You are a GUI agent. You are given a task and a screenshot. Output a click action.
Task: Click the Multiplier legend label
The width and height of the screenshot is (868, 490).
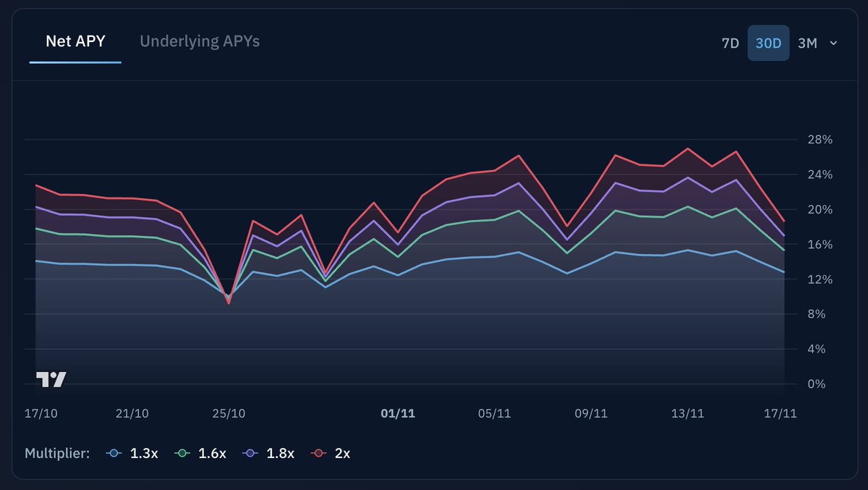click(56, 453)
